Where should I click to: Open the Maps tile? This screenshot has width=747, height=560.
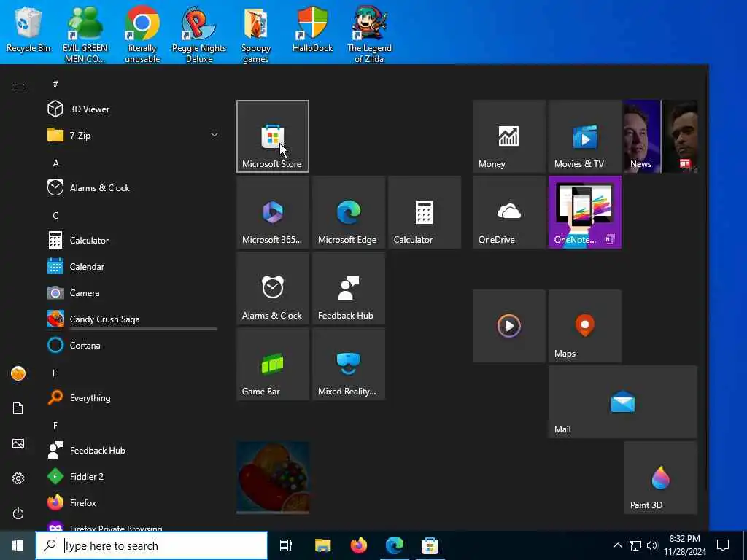pyautogui.click(x=584, y=326)
